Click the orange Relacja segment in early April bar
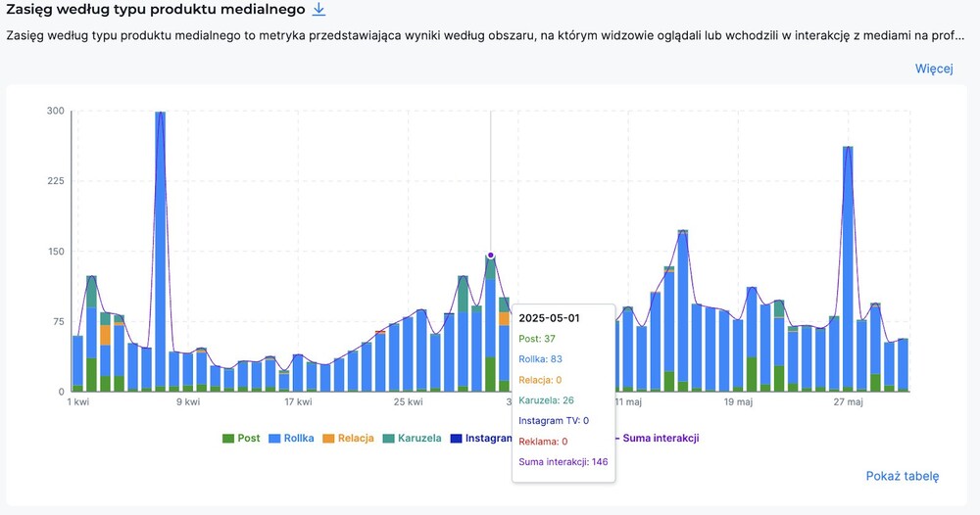 105,334
